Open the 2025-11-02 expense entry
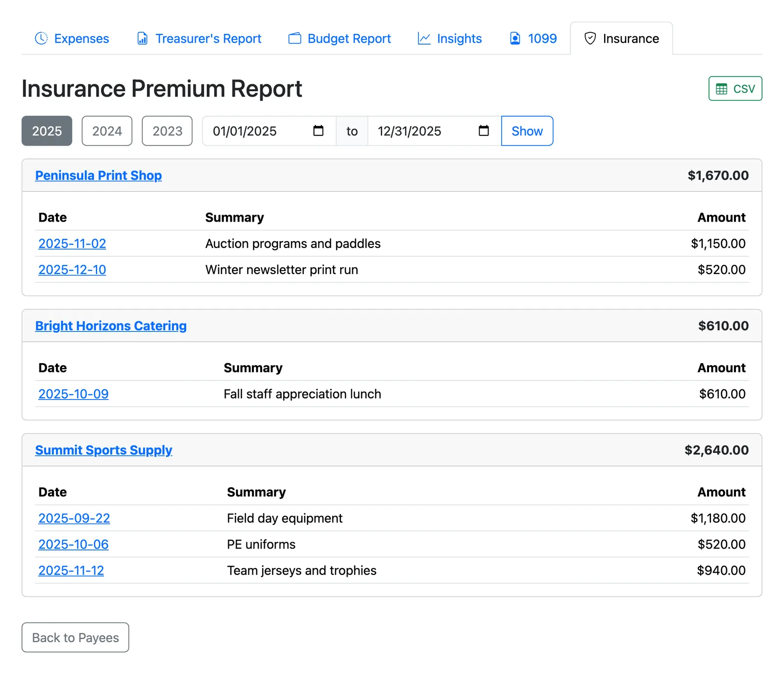 pos(72,244)
